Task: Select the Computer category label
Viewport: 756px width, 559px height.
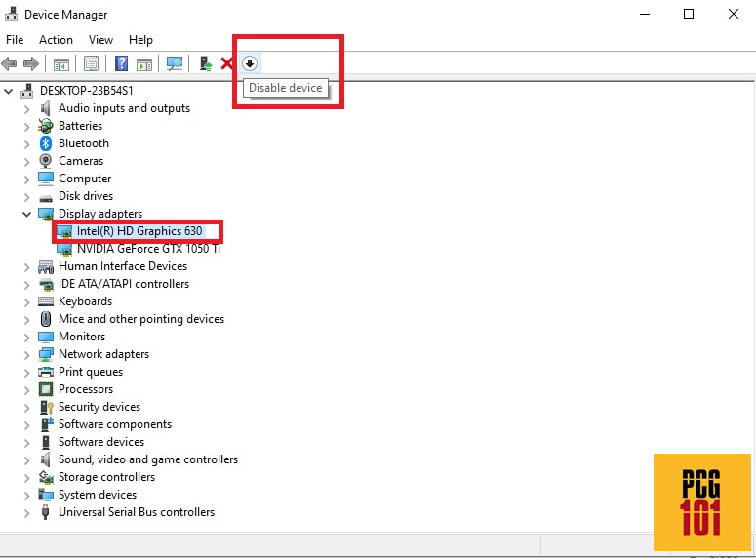Action: pyautogui.click(x=85, y=179)
